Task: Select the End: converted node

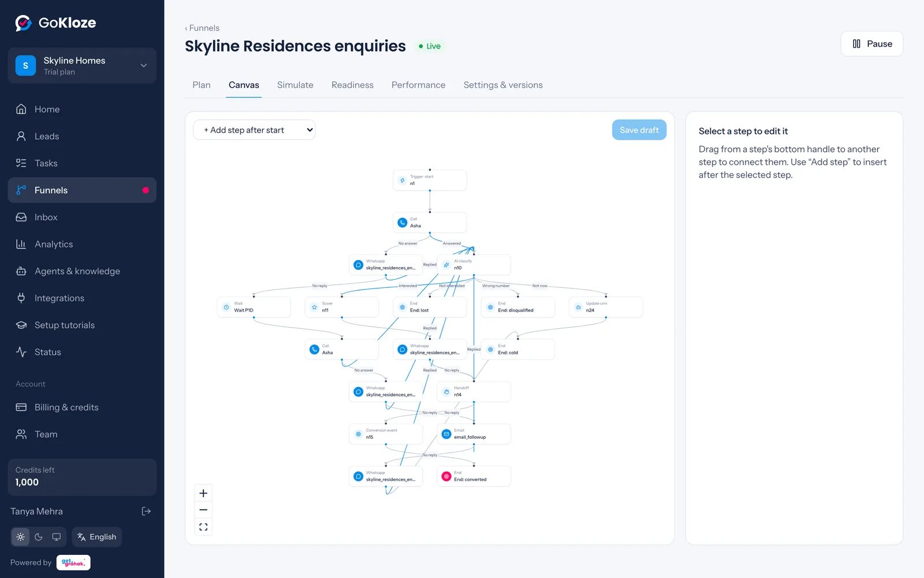Action: tap(474, 476)
